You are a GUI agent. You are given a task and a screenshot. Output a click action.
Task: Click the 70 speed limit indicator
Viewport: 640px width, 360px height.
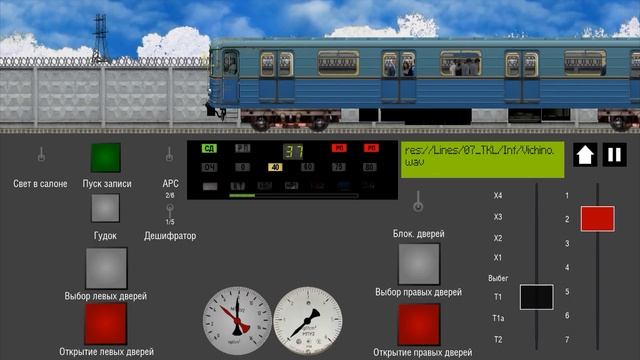pyautogui.click(x=339, y=167)
